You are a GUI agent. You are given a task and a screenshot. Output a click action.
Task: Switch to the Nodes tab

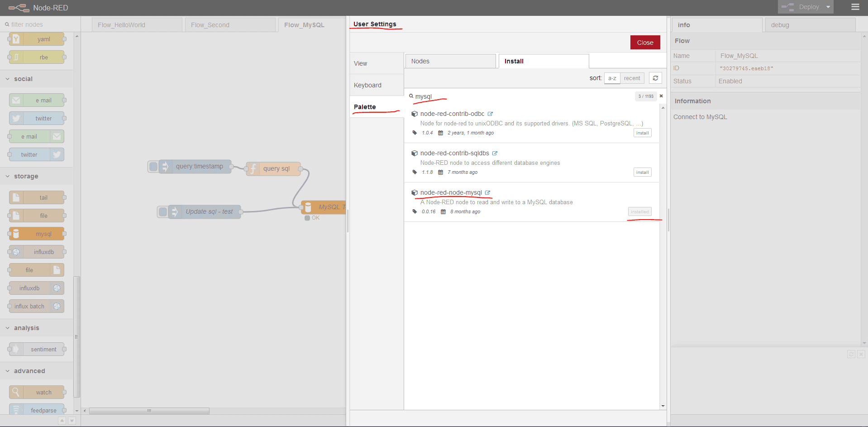pyautogui.click(x=450, y=61)
